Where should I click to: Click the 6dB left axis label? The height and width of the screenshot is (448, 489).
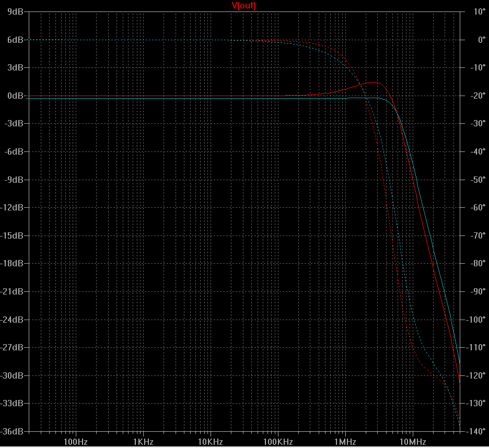click(15, 40)
